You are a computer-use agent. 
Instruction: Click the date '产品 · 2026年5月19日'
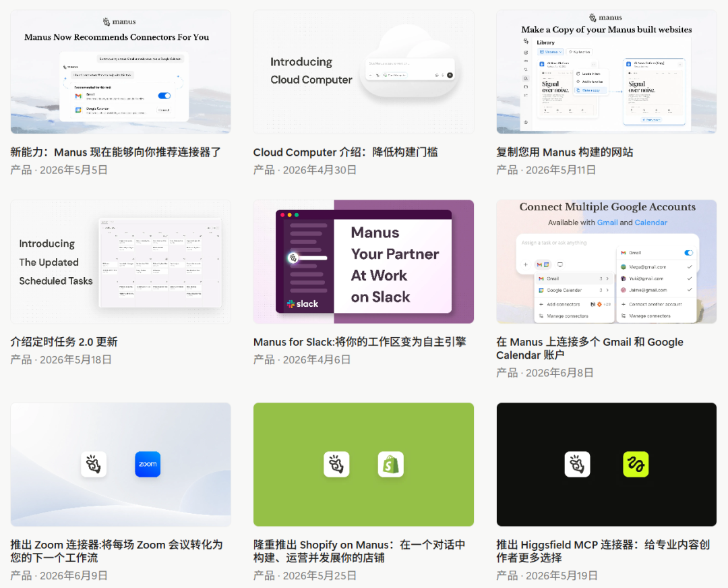coord(547,575)
